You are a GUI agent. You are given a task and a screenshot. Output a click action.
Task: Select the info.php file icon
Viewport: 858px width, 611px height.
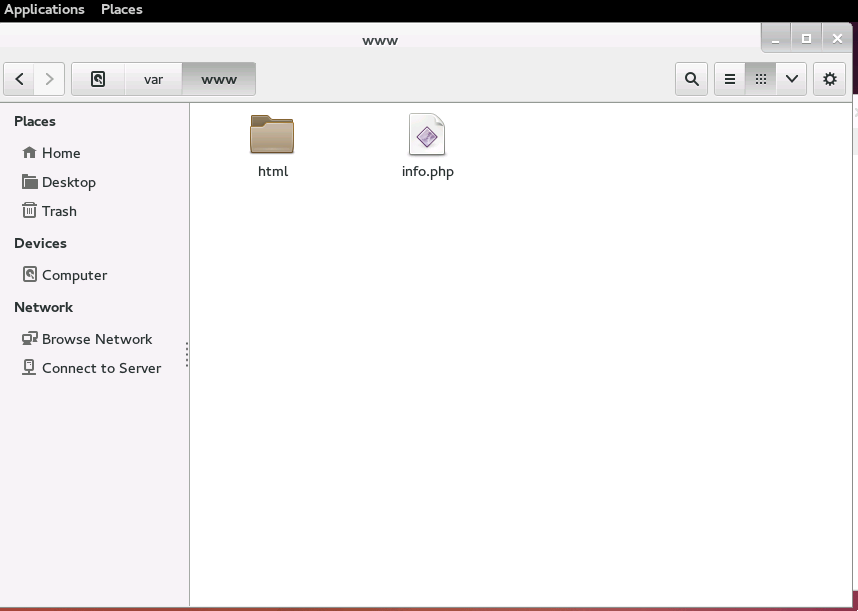[427, 134]
